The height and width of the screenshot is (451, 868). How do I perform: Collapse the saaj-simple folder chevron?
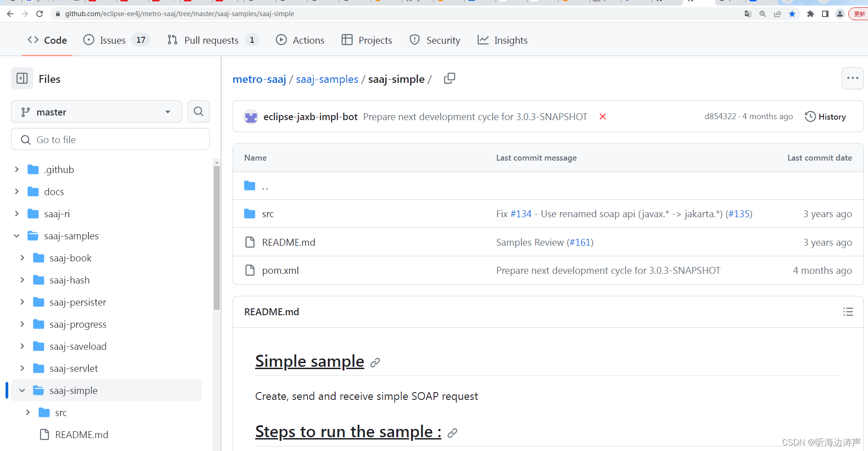point(22,390)
